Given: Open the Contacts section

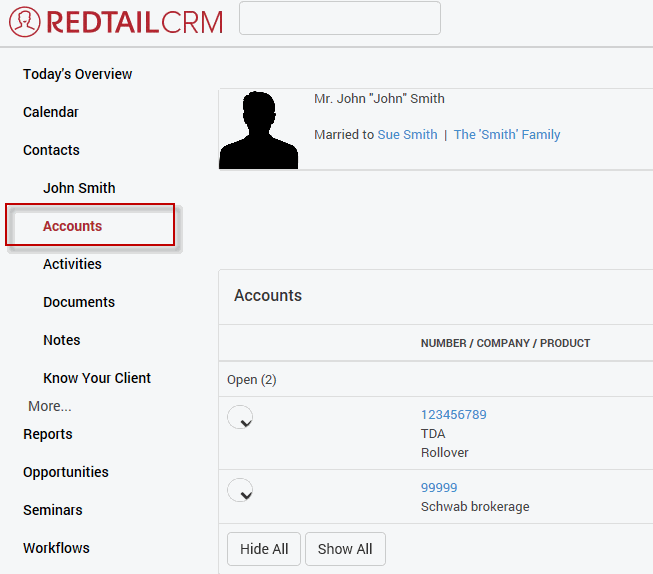Looking at the screenshot, I should [x=51, y=150].
